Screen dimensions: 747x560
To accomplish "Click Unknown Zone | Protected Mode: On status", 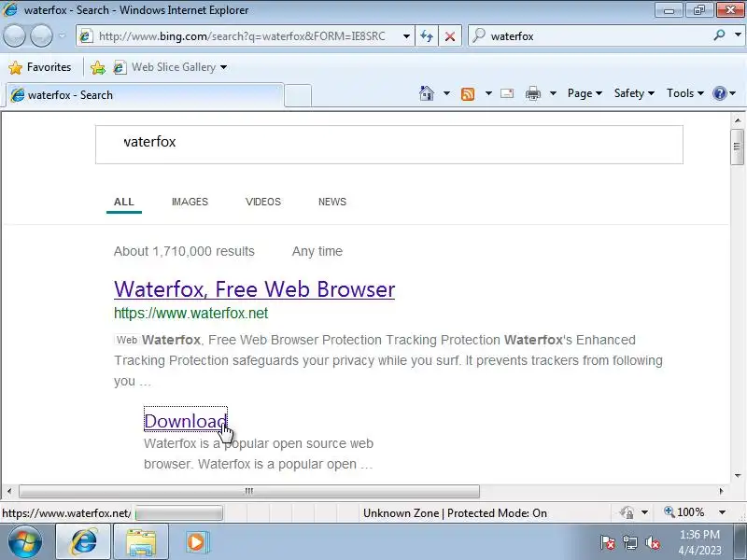I will pos(455,513).
